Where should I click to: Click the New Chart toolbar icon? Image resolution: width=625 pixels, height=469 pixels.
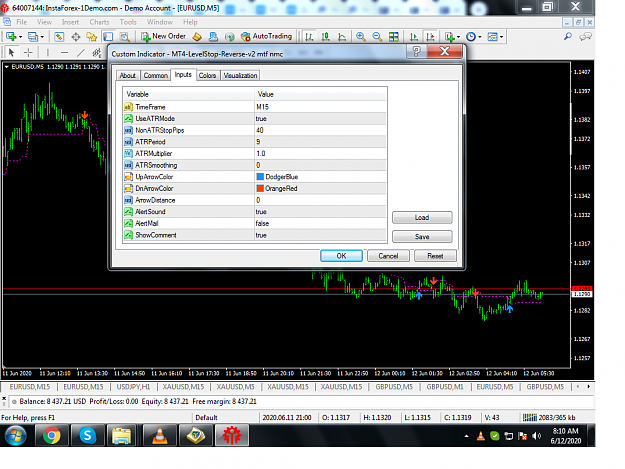pos(11,37)
